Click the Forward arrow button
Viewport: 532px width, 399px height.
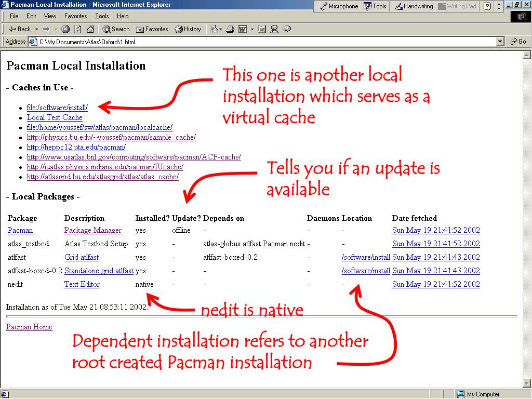click(46, 29)
